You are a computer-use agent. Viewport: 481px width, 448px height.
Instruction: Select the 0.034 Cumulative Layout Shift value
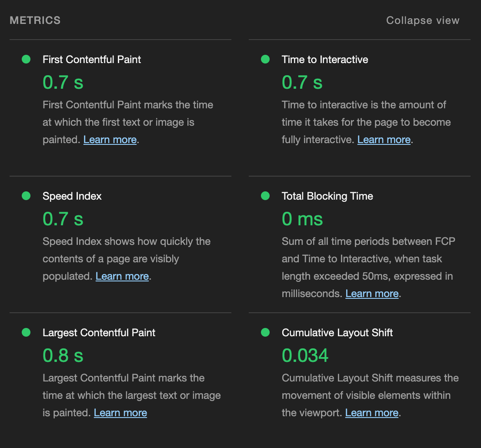305,355
